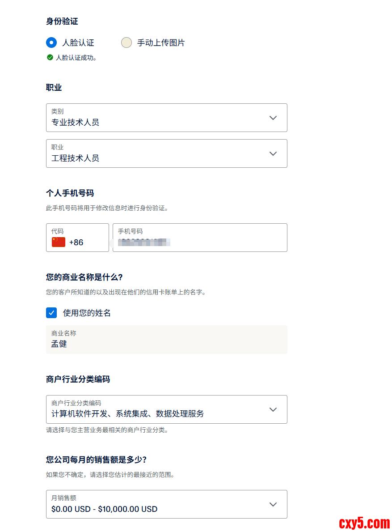Click the $0.00 USD - $10,000.00 USD value
This screenshot has width=392, height=532.
pyautogui.click(x=104, y=509)
